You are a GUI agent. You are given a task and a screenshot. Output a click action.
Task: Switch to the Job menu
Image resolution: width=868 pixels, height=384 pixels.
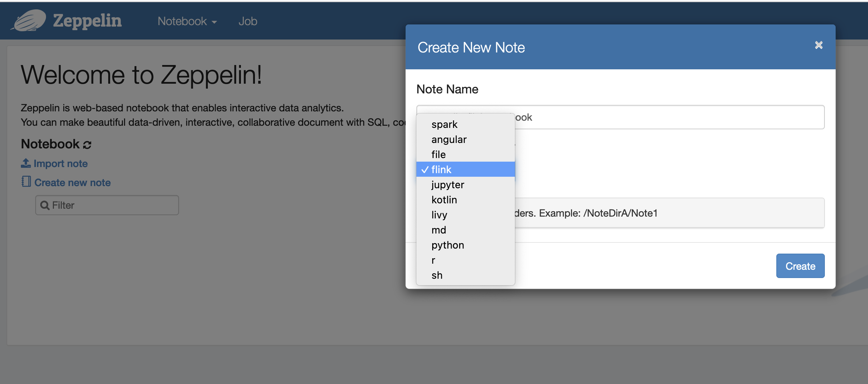click(x=247, y=21)
